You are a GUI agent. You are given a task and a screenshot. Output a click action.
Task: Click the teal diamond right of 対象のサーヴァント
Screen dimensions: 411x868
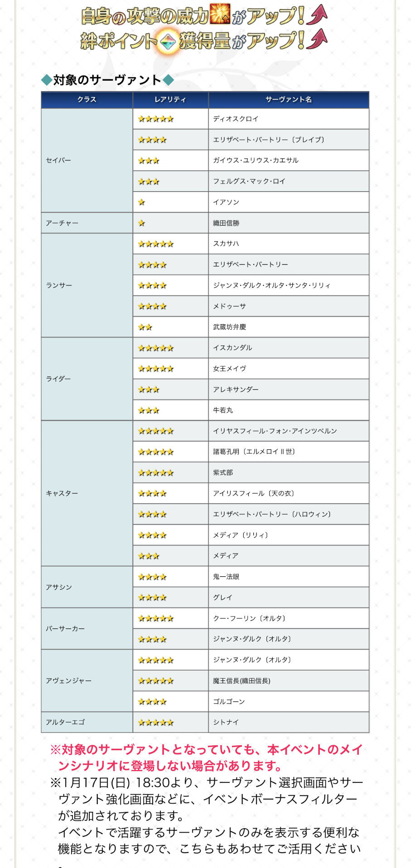click(168, 80)
